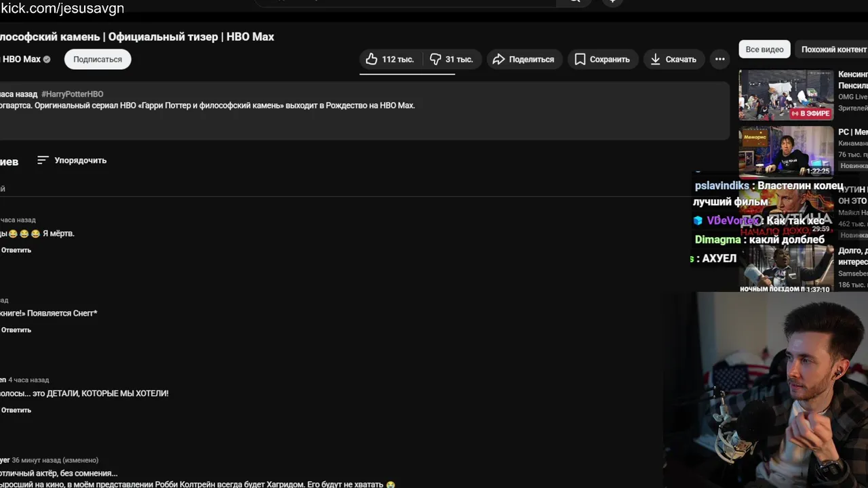Screen dimensions: 868x488
Task: Open the НОЧНЫМ ПОЕЗДОМ thumbnail lasting 1:37:10
Action: 786,268
